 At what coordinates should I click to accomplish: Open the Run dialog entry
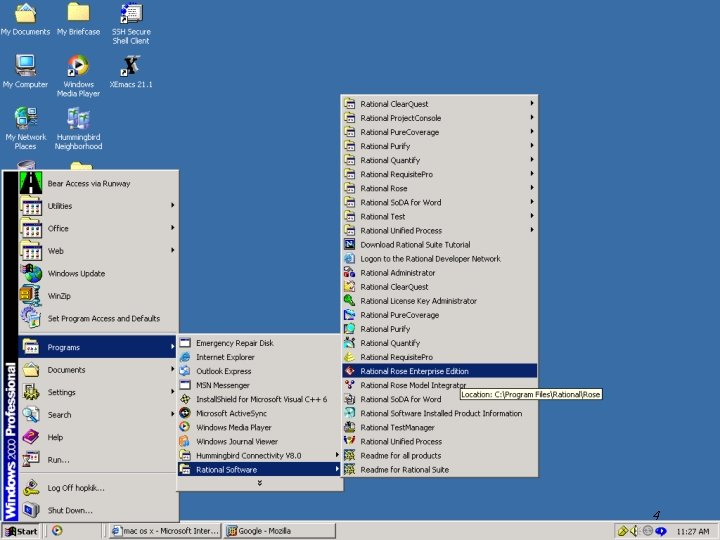[x=97, y=460]
